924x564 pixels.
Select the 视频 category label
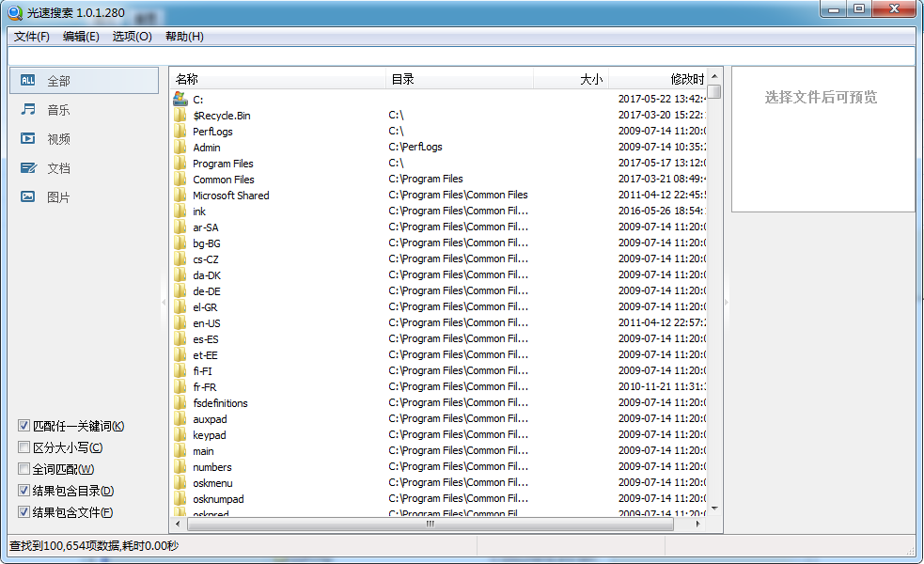(58, 139)
